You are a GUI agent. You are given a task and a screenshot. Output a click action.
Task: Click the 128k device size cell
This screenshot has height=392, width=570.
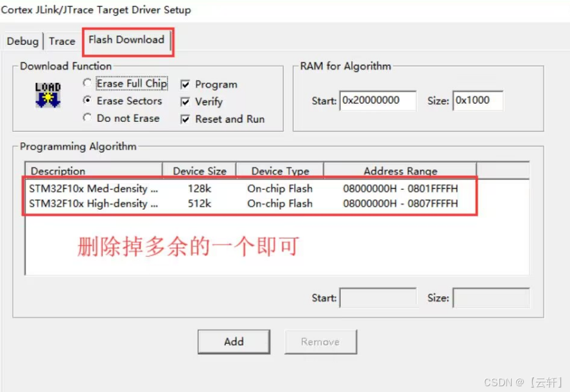tap(199, 189)
